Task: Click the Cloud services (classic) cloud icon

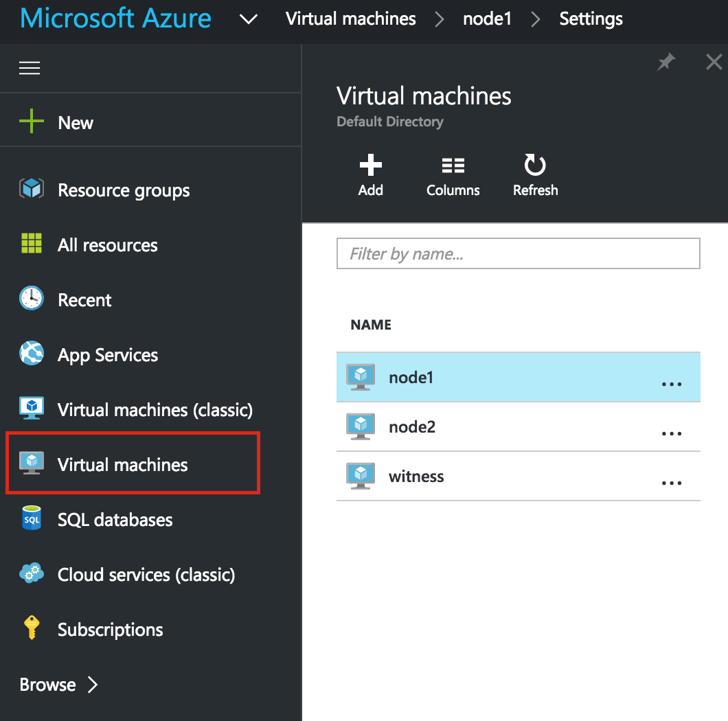Action: (32, 573)
